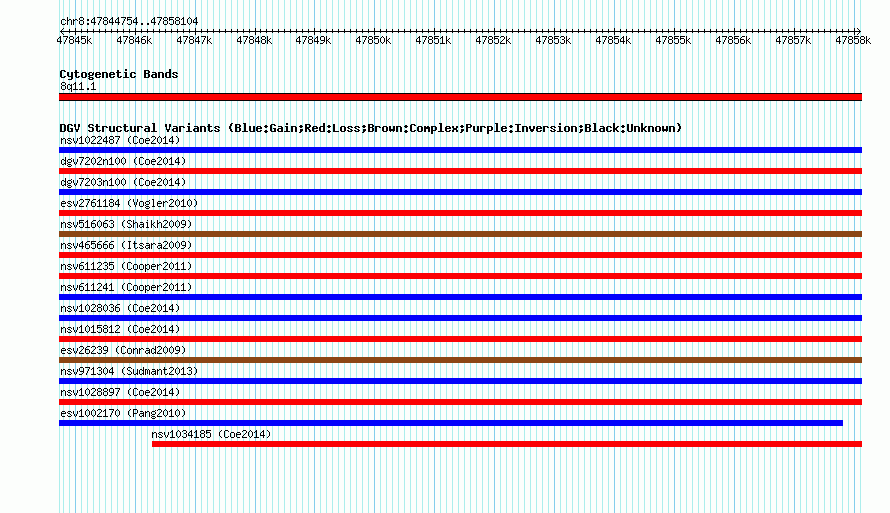Screen dimensions: 890x513
Task: Open esv26239 (Conrad2009) variant label
Action: point(123,350)
